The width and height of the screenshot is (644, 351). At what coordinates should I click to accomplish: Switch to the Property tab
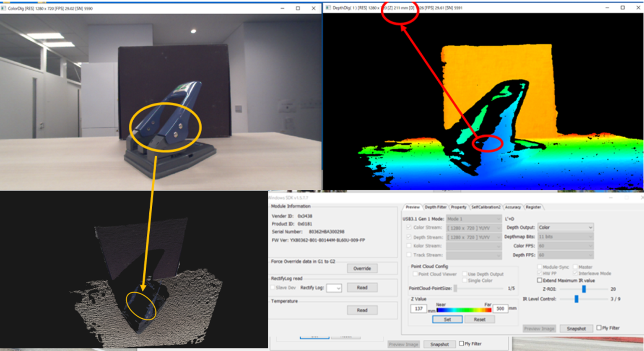pyautogui.click(x=458, y=207)
